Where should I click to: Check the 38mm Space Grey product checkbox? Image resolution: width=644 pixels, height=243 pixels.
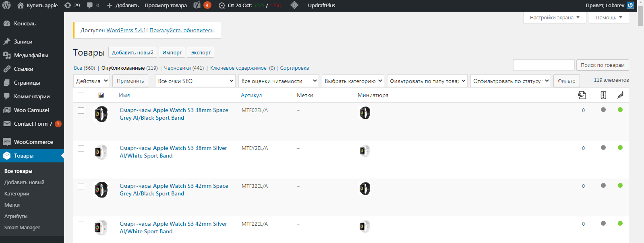click(81, 110)
